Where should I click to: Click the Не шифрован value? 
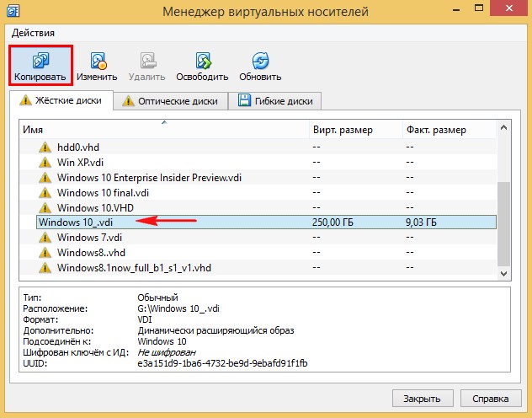167,352
